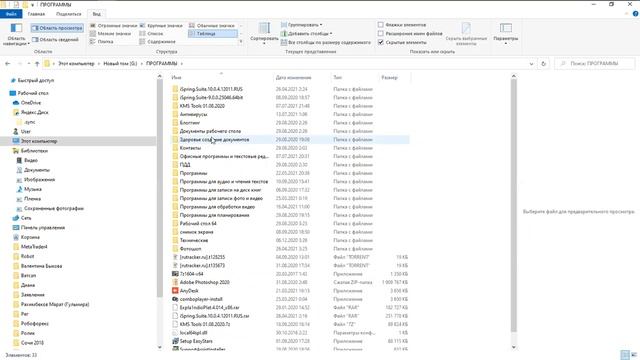Select the ПДД folder
Viewport: 640px width, 360px height.
point(185,164)
